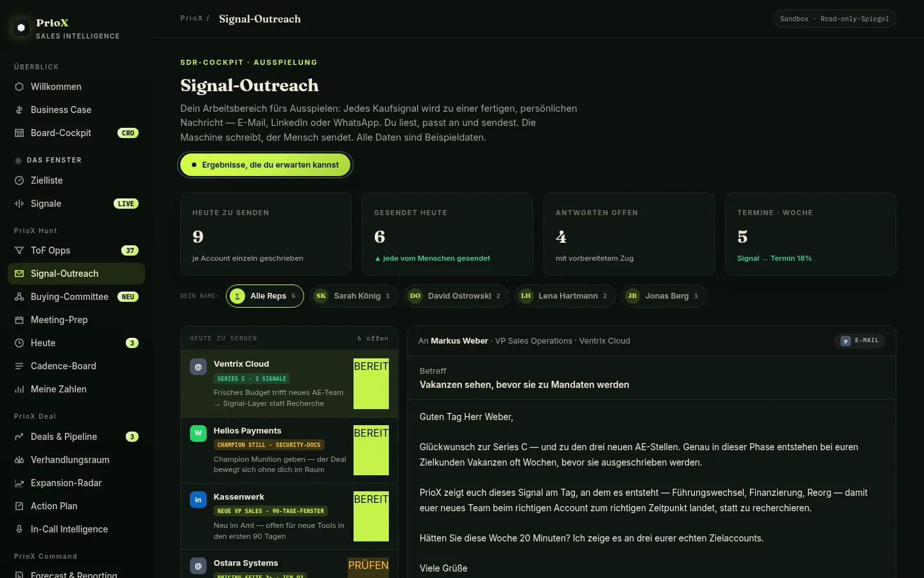Image resolution: width=924 pixels, height=578 pixels.
Task: Click the Sandbox Read-only-Spiegel badge
Action: tap(834, 19)
